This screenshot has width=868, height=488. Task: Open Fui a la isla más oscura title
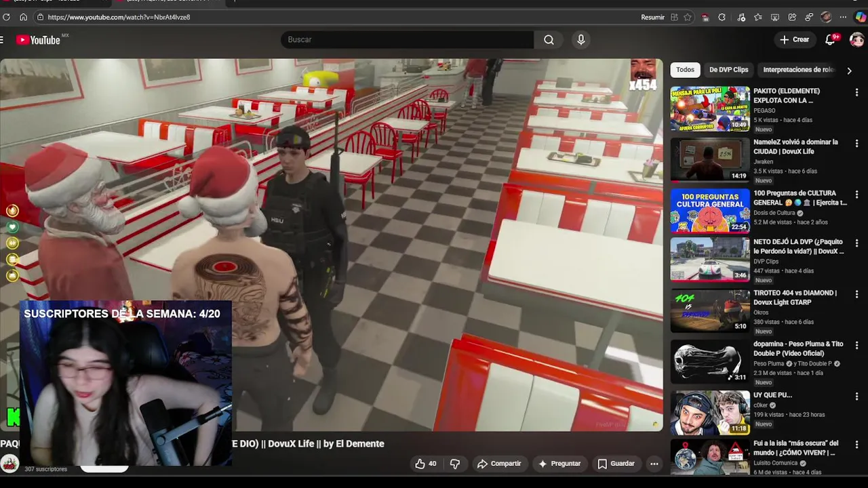(x=795, y=448)
